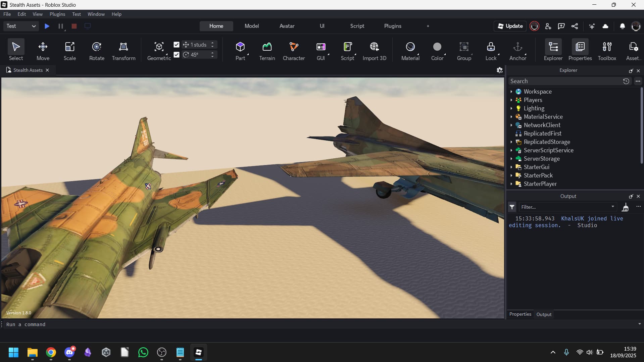
Task: Expand the Lighting node
Action: [x=511, y=108]
